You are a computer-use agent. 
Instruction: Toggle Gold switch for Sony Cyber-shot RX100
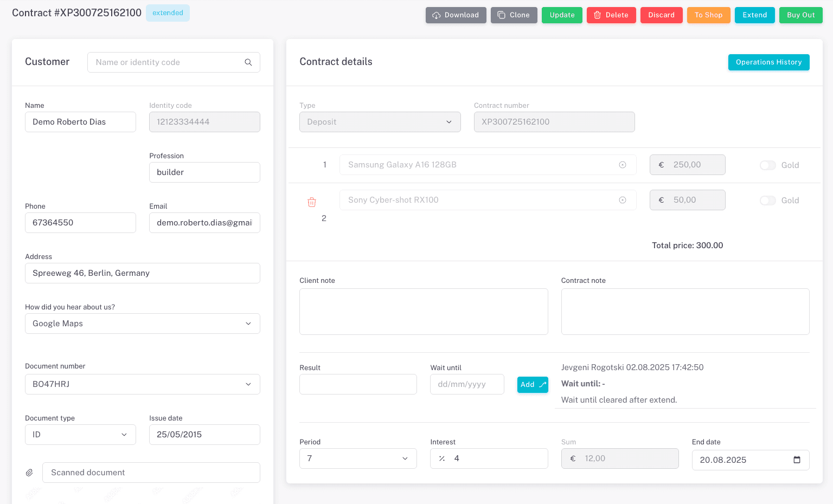tap(768, 201)
